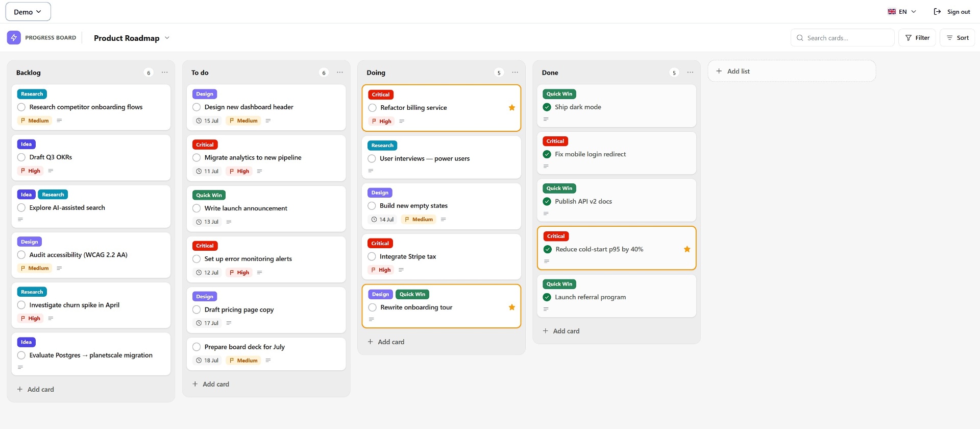The image size is (980, 429).
Task: Click description icon on Explore AI-assisted search
Action: 20,220
